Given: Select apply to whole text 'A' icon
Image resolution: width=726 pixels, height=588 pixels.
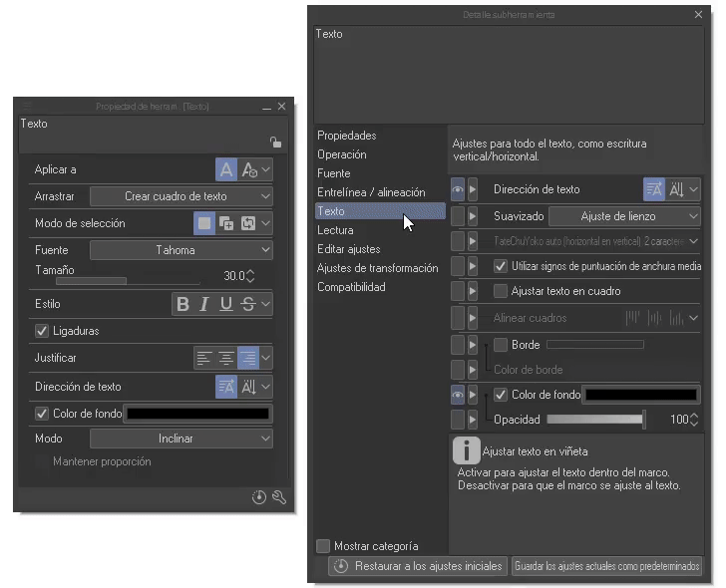Looking at the screenshot, I should click(226, 169).
